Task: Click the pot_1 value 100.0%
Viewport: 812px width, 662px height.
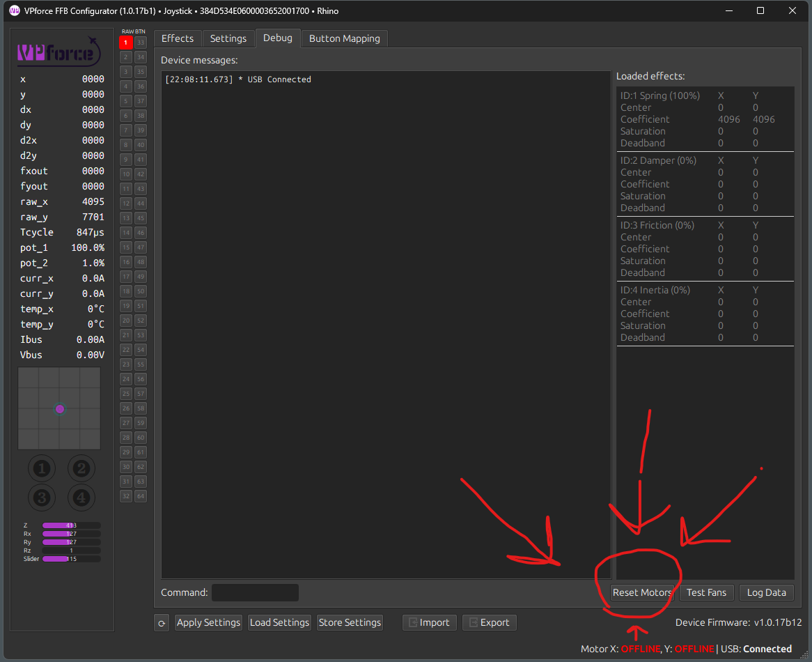Action: point(88,247)
